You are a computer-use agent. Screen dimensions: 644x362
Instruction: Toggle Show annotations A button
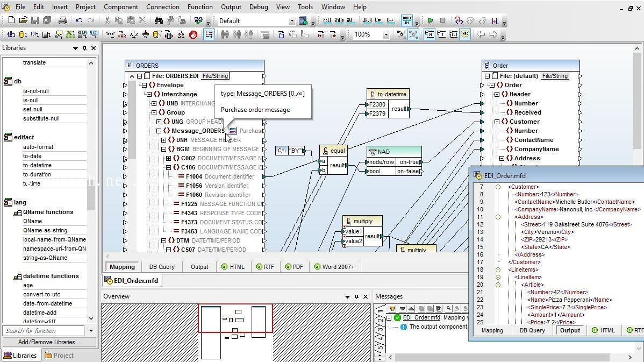pyautogui.click(x=429, y=34)
